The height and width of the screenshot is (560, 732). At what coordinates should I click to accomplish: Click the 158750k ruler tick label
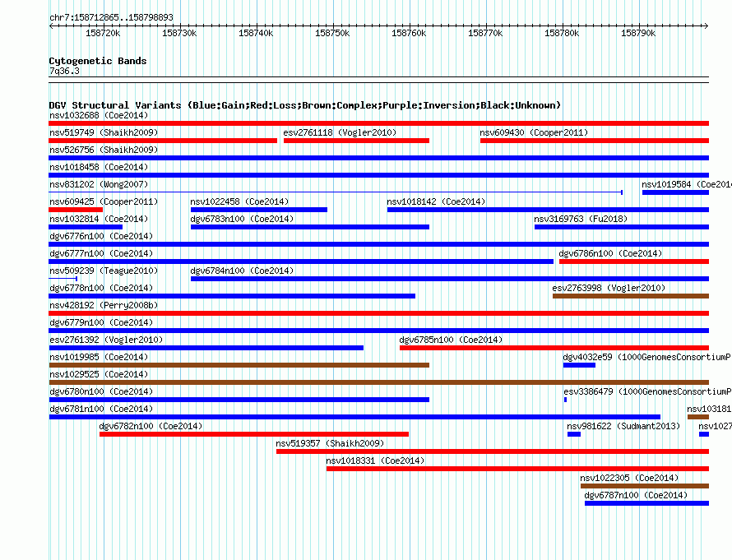coord(332,33)
